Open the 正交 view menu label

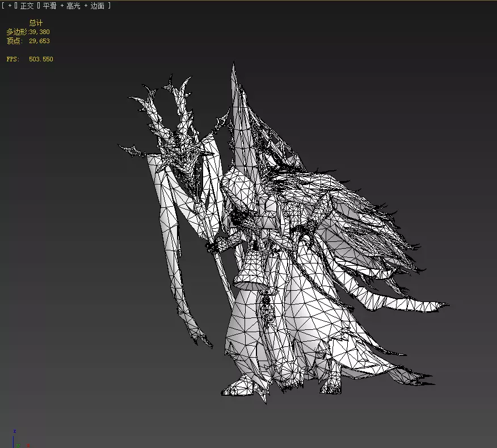tap(27, 6)
